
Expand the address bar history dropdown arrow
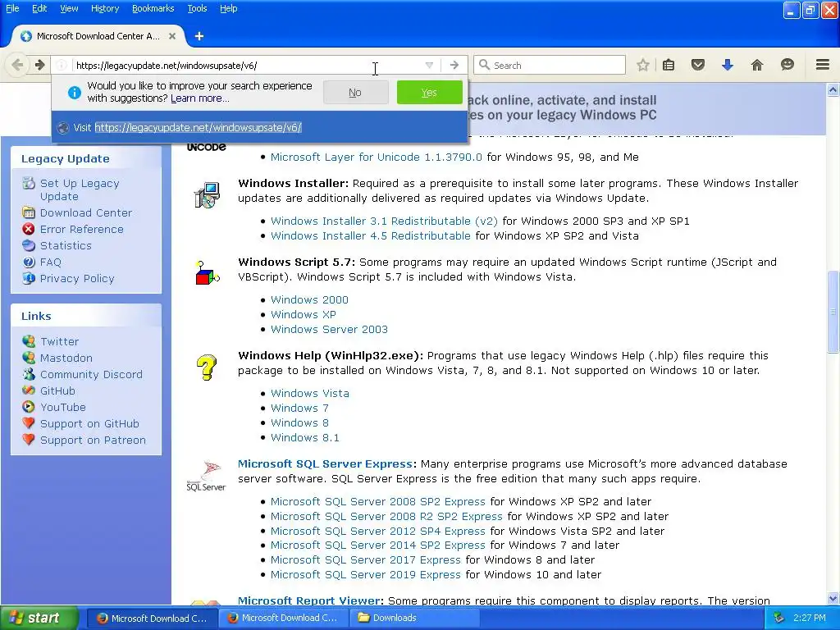(x=429, y=65)
